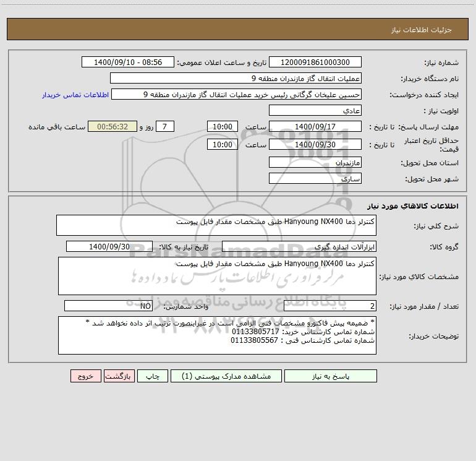Click label 'مهلت ارسال پاسخ:'
Viewport: 476px width, 461px height.
click(428, 127)
